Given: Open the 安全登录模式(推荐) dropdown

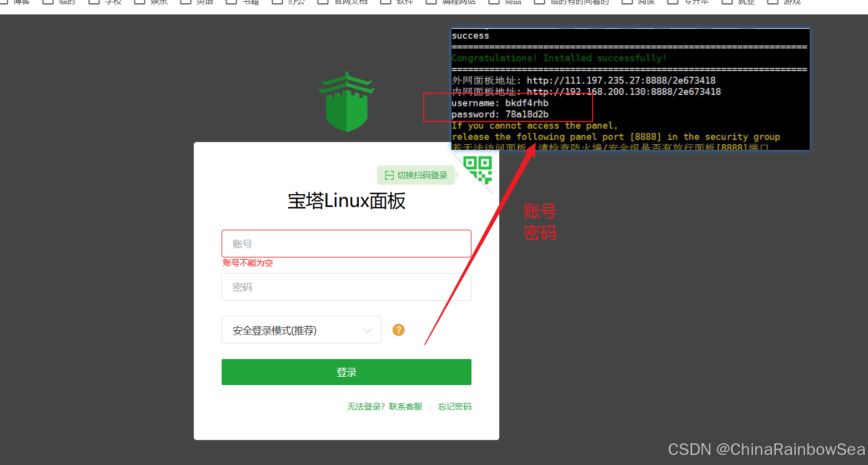Looking at the screenshot, I should pos(301,330).
